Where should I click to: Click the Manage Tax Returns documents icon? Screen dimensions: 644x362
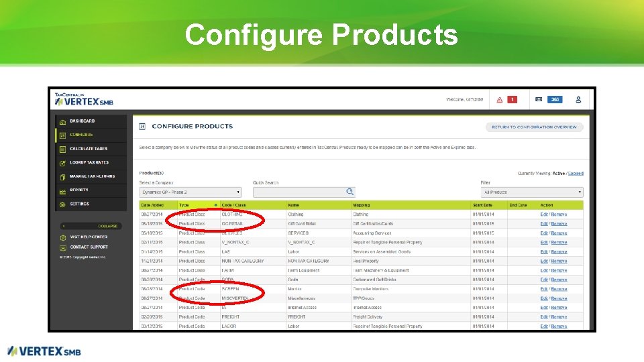point(62,177)
